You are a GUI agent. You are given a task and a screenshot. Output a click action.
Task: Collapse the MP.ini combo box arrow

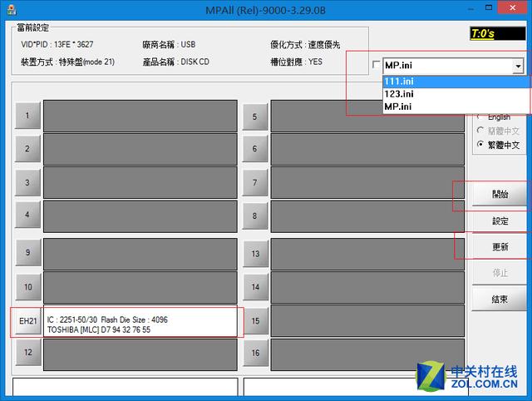click(x=519, y=66)
